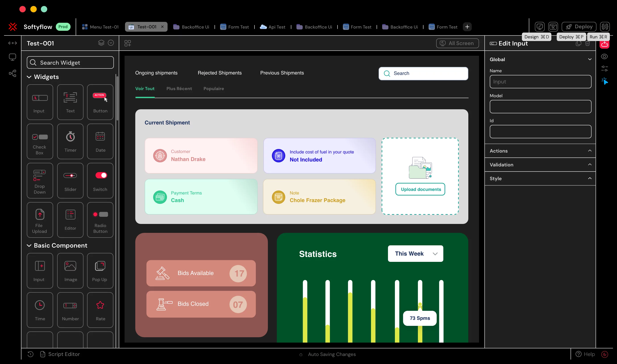
Task: Select the Radio Button widget tile
Action: click(100, 220)
